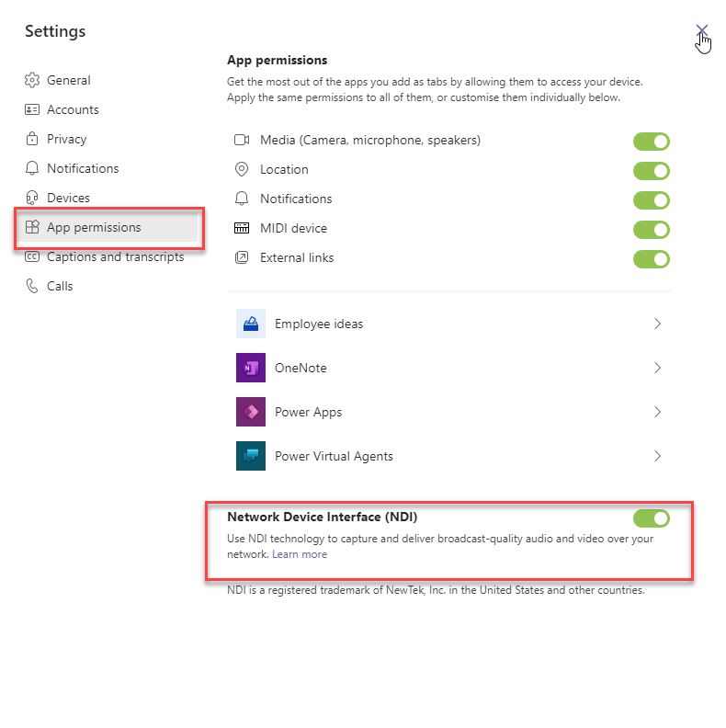The image size is (726, 728).
Task: Turn off the Network Device Interface toggle
Action: point(652,518)
